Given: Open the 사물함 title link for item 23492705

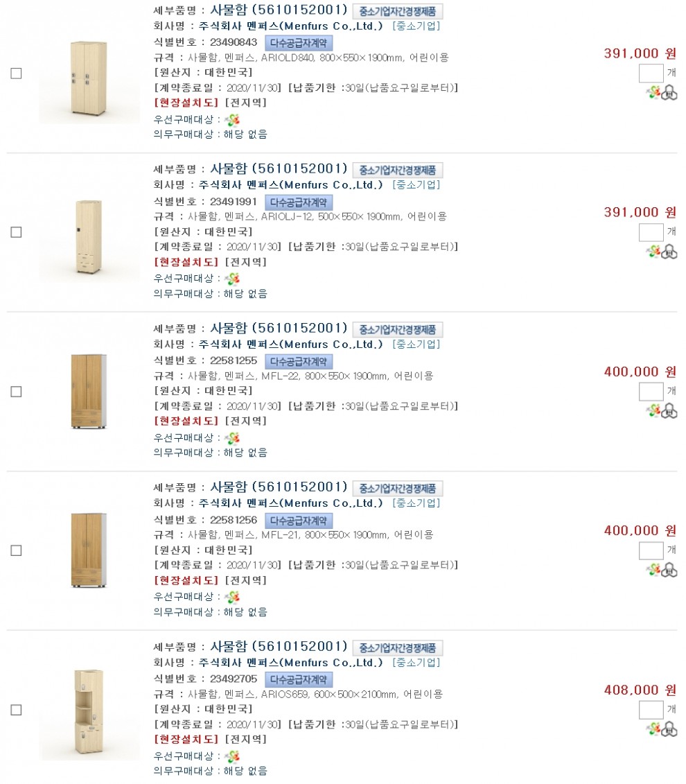Looking at the screenshot, I should coord(250,647).
